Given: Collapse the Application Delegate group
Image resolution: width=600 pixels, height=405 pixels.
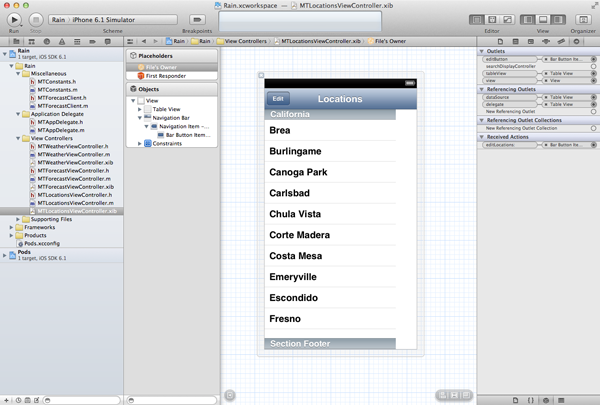Looking at the screenshot, I should click(x=18, y=114).
